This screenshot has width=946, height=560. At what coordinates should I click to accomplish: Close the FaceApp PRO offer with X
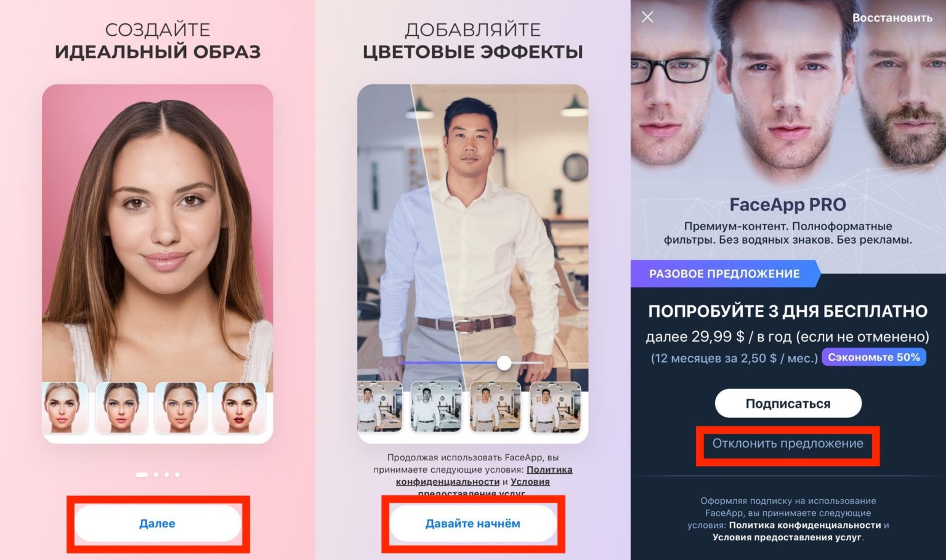(x=647, y=17)
